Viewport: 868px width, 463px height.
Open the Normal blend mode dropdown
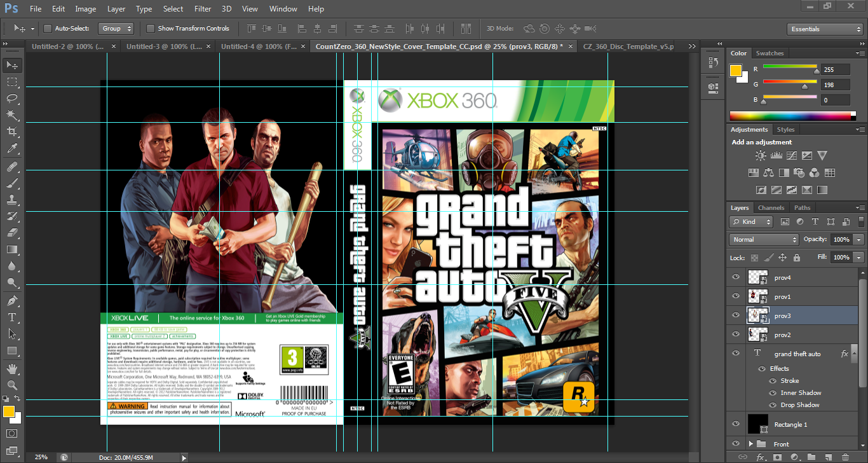point(764,240)
